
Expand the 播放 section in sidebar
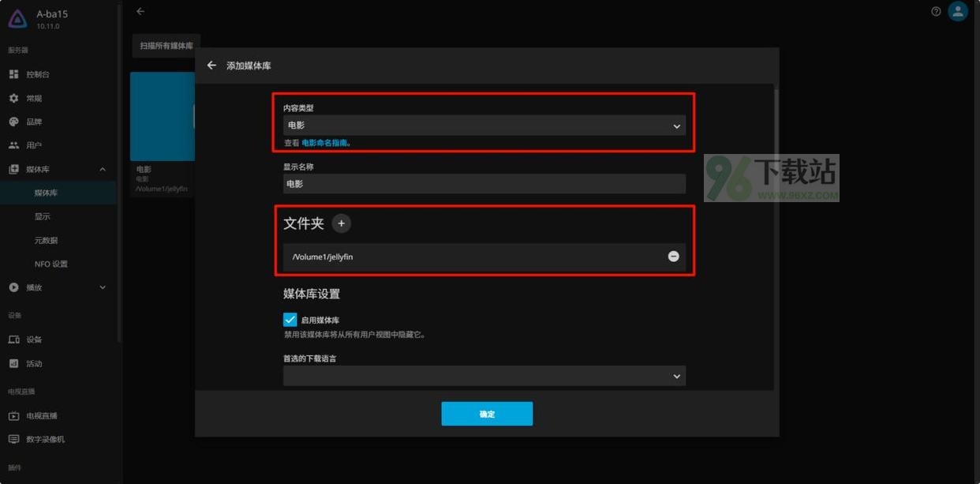click(x=103, y=287)
